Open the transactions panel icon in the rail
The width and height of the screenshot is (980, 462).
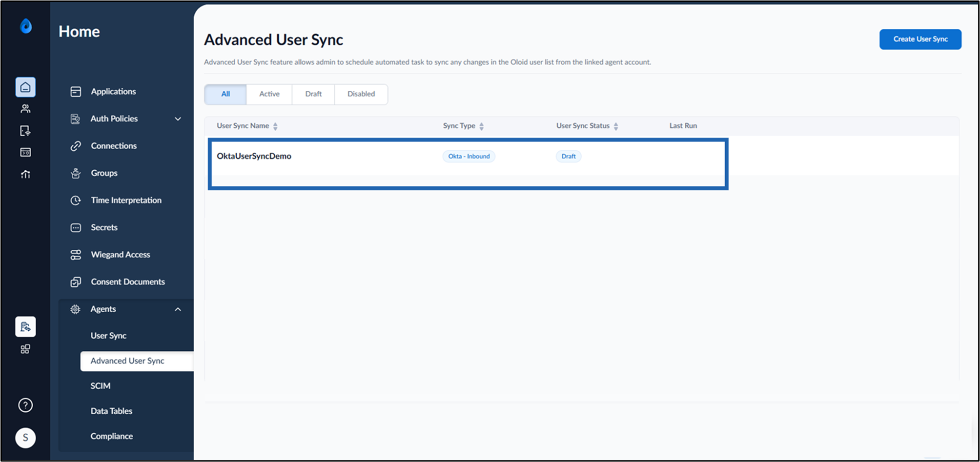point(25,152)
